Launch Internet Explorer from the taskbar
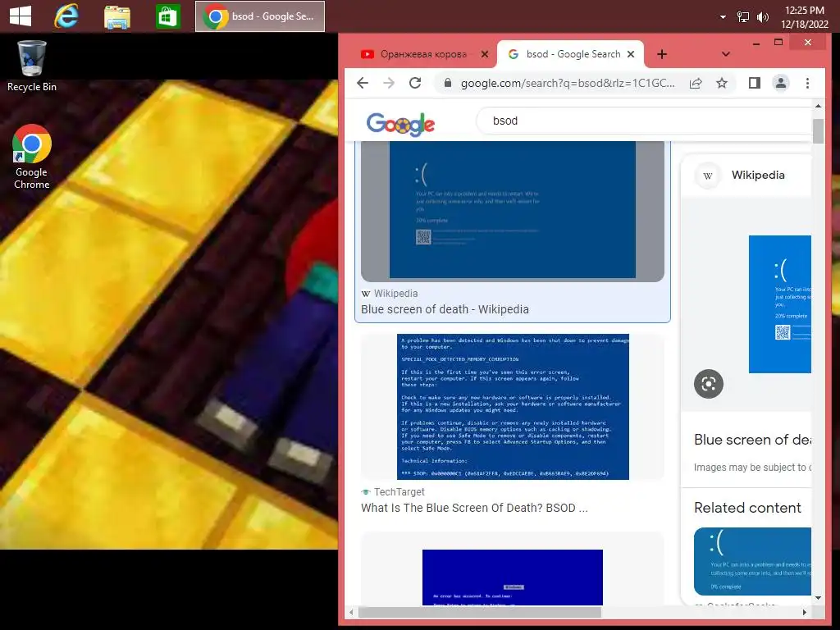 point(66,16)
